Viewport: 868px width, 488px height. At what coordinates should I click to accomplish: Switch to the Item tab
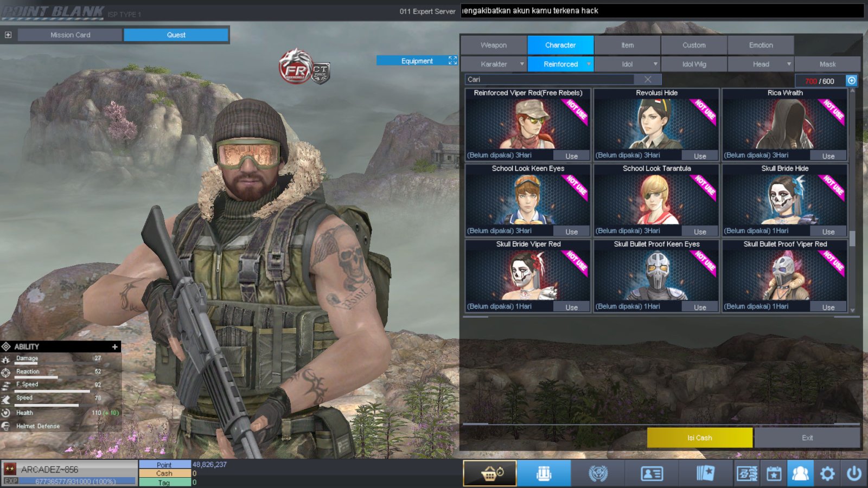(628, 45)
